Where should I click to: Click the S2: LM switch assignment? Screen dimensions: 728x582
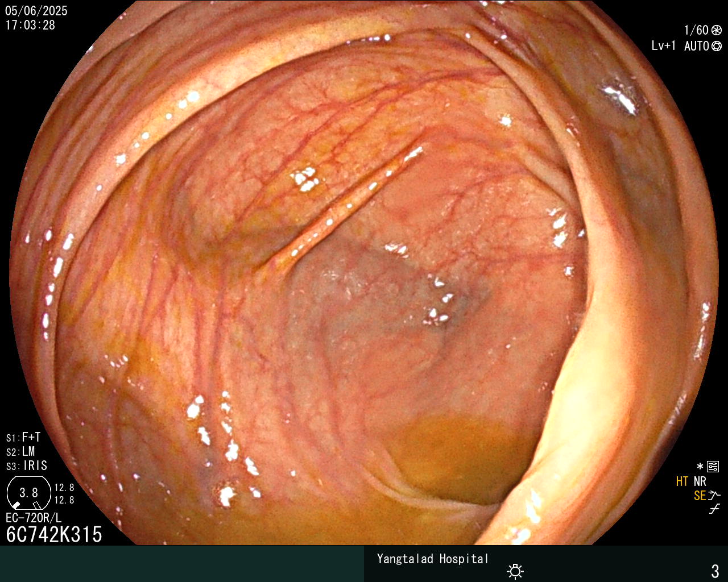20,451
